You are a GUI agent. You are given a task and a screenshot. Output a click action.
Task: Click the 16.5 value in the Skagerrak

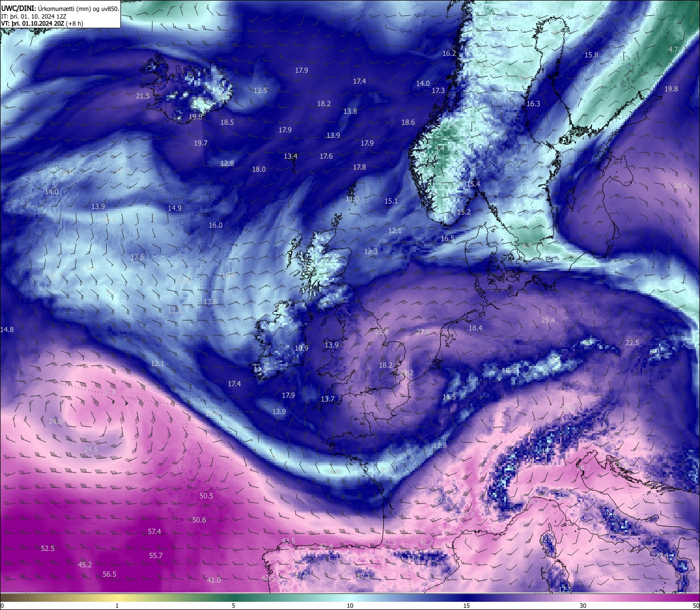point(447,239)
